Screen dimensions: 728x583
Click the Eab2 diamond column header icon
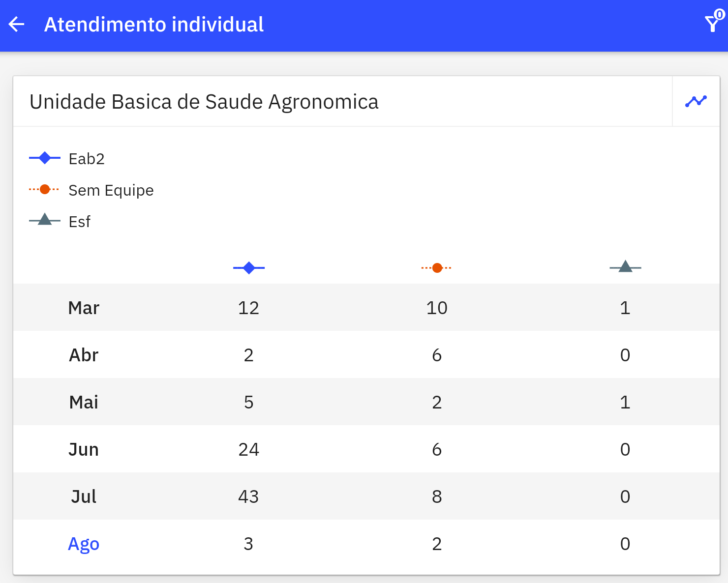point(249,268)
